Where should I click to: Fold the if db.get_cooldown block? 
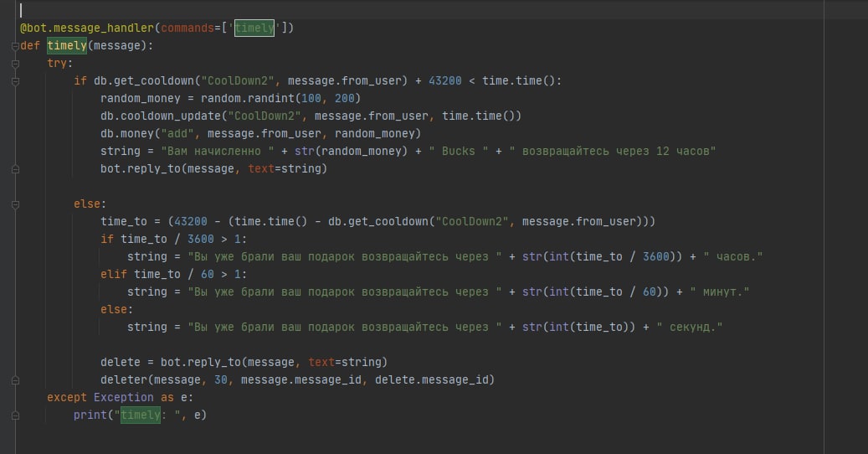pos(16,81)
